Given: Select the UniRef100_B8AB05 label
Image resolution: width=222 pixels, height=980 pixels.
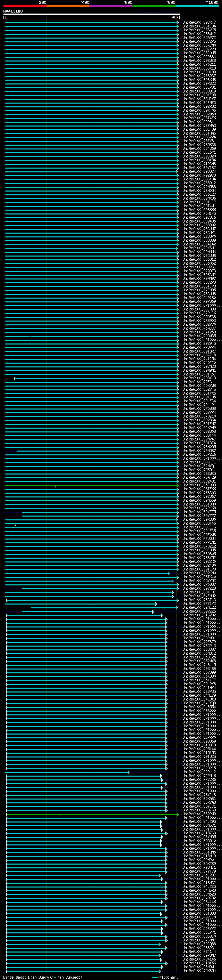Looking at the screenshot, I should [x=199, y=554].
